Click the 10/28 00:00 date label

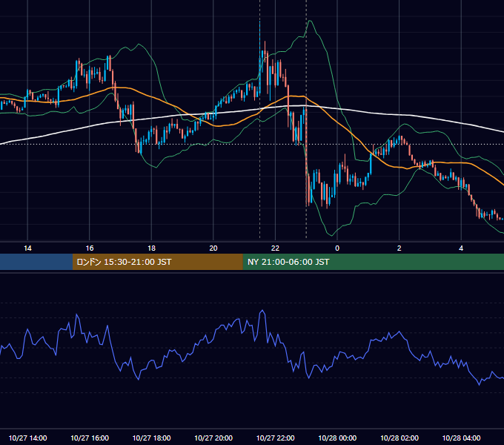[337, 438]
